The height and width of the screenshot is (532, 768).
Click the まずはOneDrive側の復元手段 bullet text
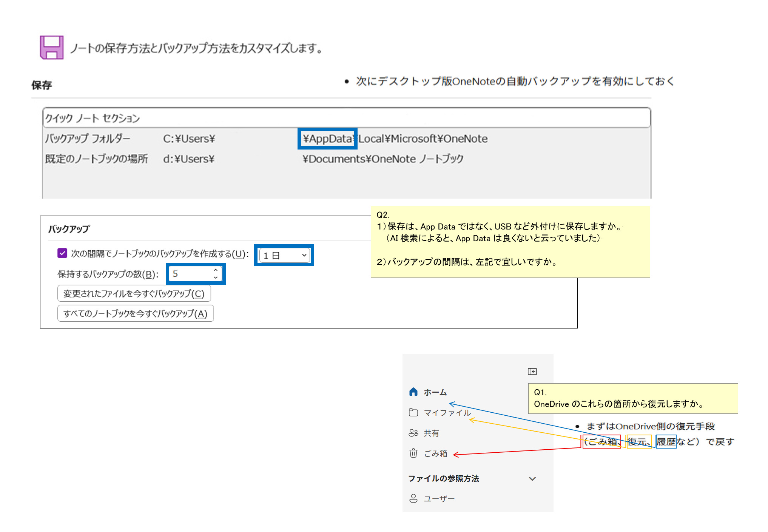pyautogui.click(x=651, y=426)
